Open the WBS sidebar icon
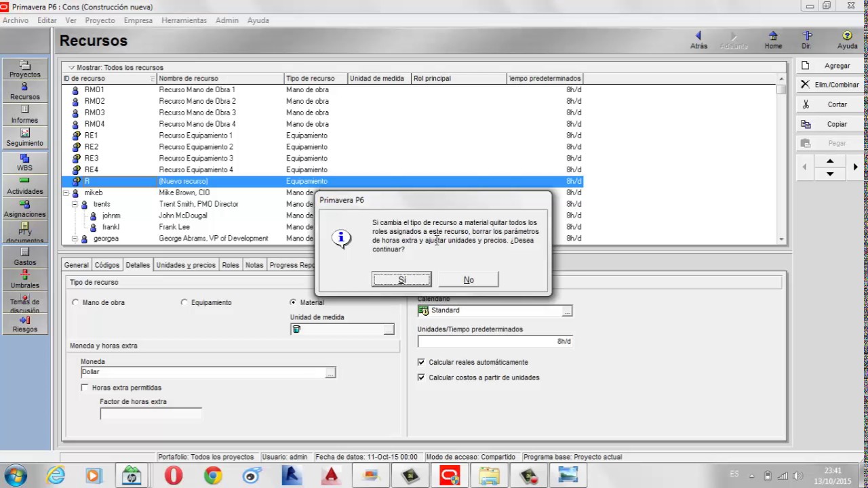The height and width of the screenshot is (488, 868). (x=24, y=162)
